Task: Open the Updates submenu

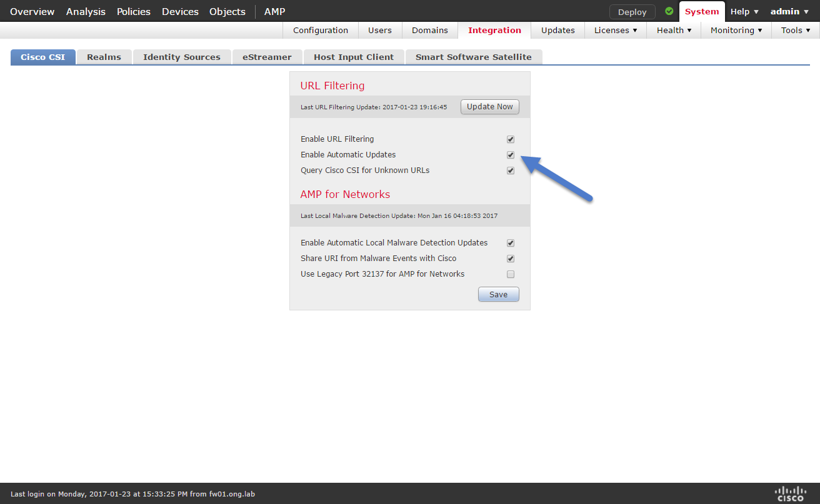Action: coord(558,30)
